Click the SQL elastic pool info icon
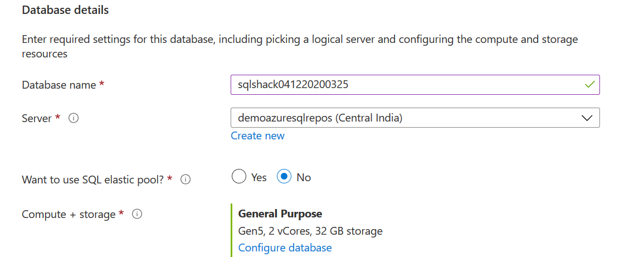The height and width of the screenshot is (257, 644). click(186, 180)
